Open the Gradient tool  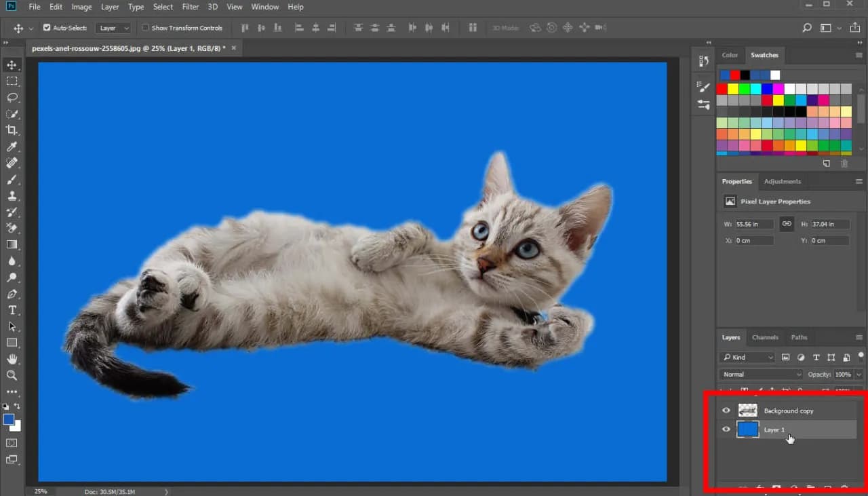12,245
